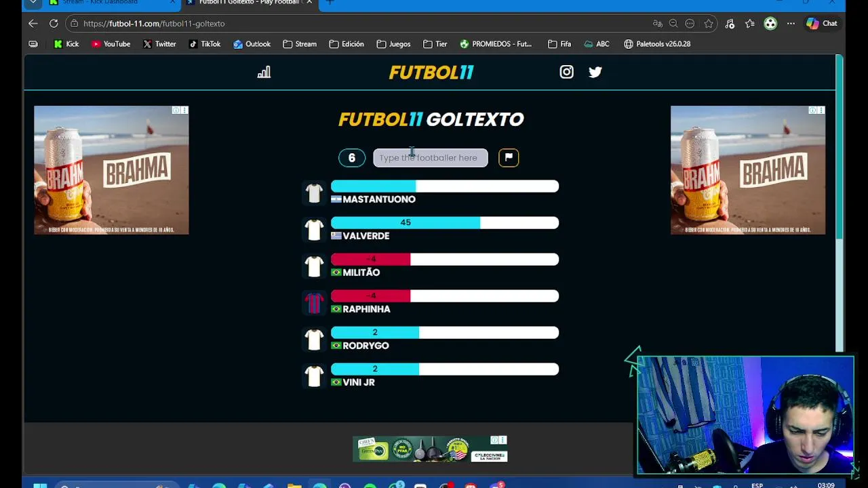Open the Outlook bookmark
This screenshot has width=868, height=488.
point(252,43)
